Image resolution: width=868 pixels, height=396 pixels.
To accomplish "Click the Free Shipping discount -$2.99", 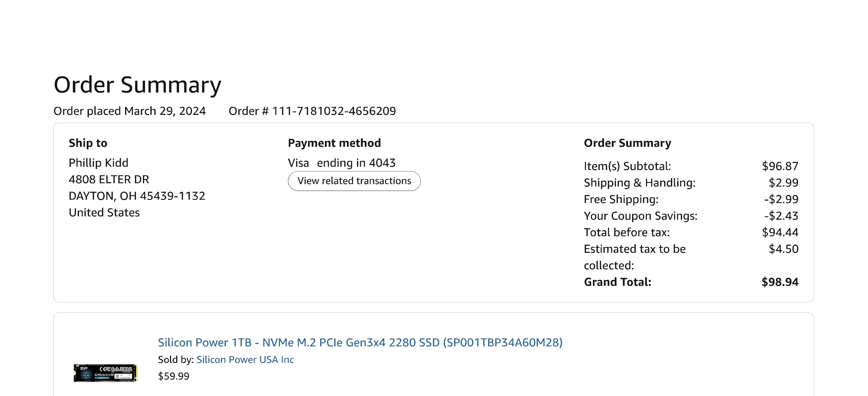I will [x=781, y=199].
